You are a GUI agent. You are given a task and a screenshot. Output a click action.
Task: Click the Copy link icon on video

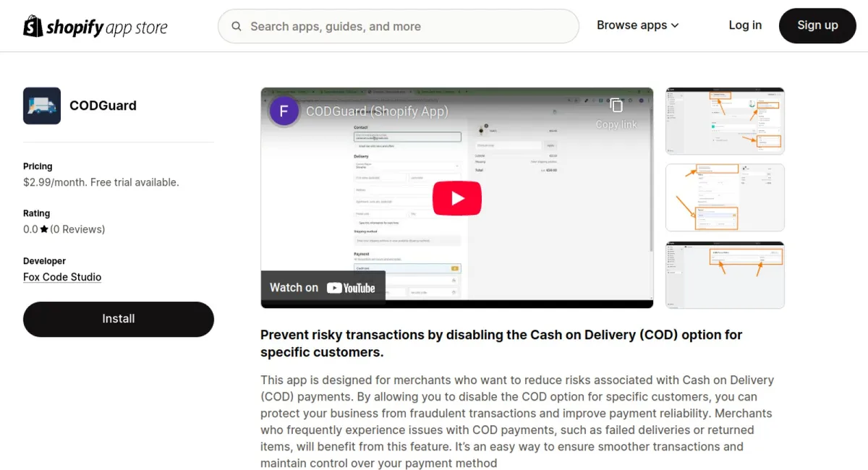pos(616,106)
